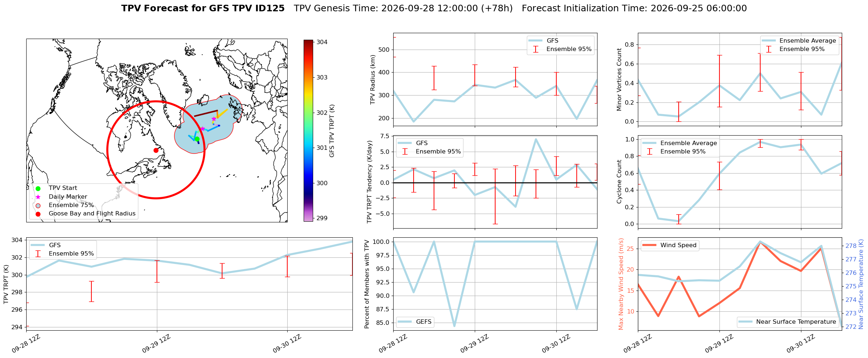Click the 'Max Nearby Wind Speed (m/s)' axis label
The width and height of the screenshot is (868, 358).
[621, 284]
